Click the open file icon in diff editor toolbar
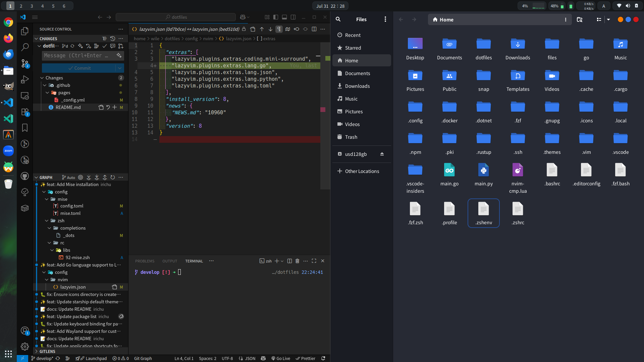The image size is (644, 362). [253, 29]
